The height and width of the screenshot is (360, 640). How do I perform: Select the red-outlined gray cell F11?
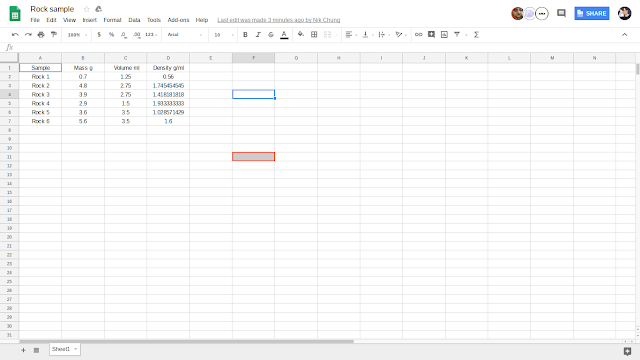pos(253,157)
